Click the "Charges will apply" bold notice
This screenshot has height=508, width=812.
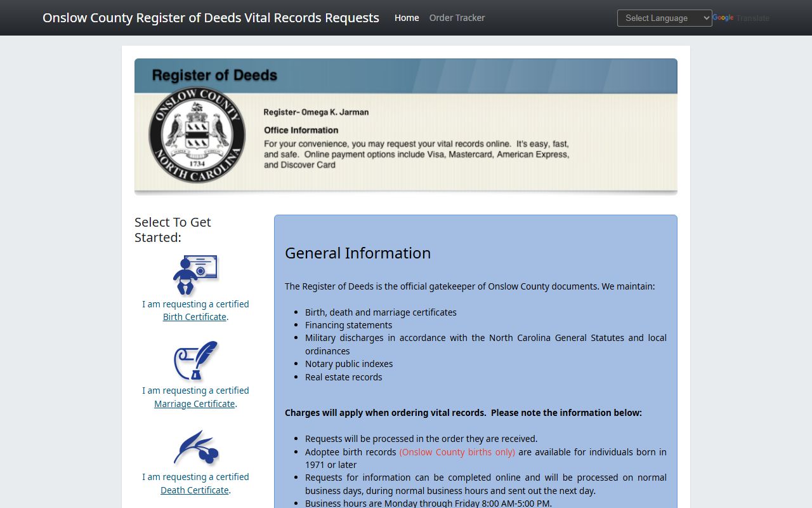pyautogui.click(x=463, y=413)
